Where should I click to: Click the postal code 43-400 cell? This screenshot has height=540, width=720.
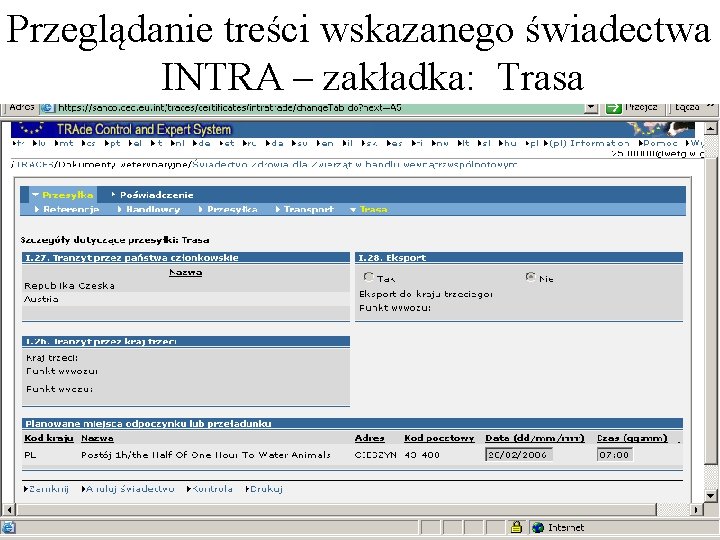(422, 455)
